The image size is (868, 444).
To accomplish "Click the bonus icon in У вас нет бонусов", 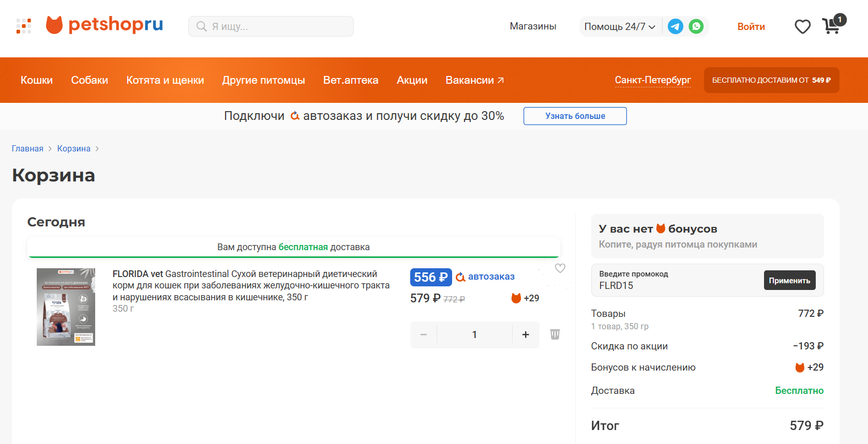I will coord(661,228).
